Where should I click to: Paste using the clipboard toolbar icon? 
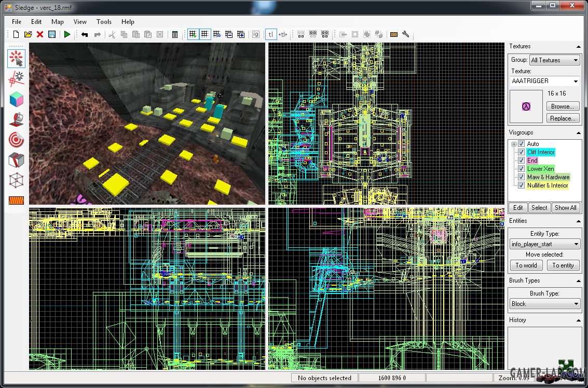136,34
